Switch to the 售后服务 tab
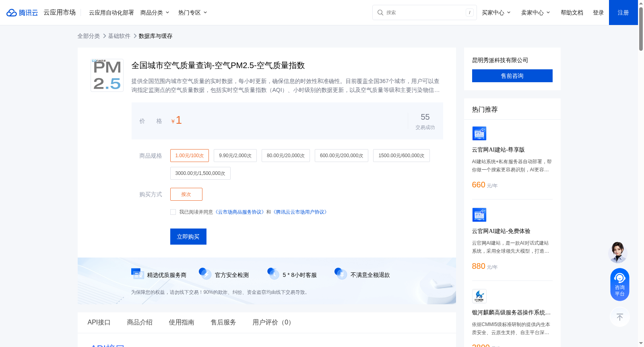This screenshot has width=644, height=347. 223,322
